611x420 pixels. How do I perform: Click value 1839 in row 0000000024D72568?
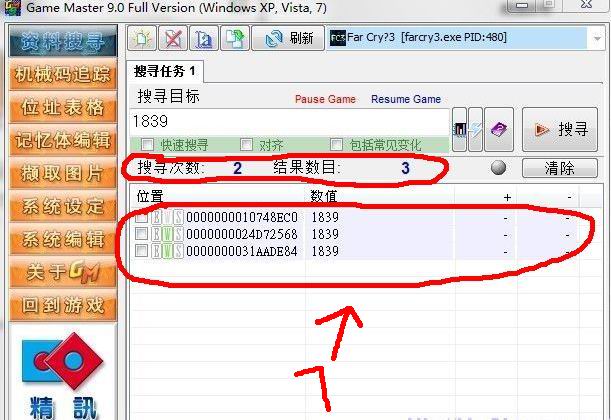(x=325, y=234)
